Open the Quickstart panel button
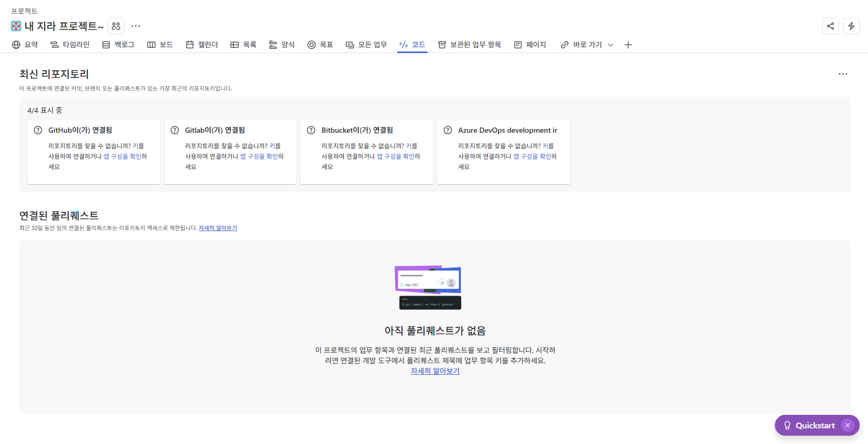The width and height of the screenshot is (868, 444). click(809, 425)
